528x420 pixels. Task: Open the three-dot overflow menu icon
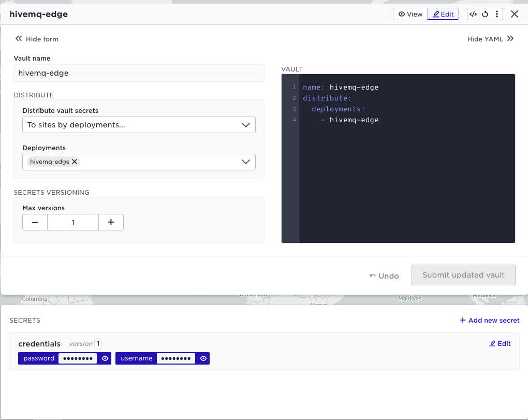(497, 14)
